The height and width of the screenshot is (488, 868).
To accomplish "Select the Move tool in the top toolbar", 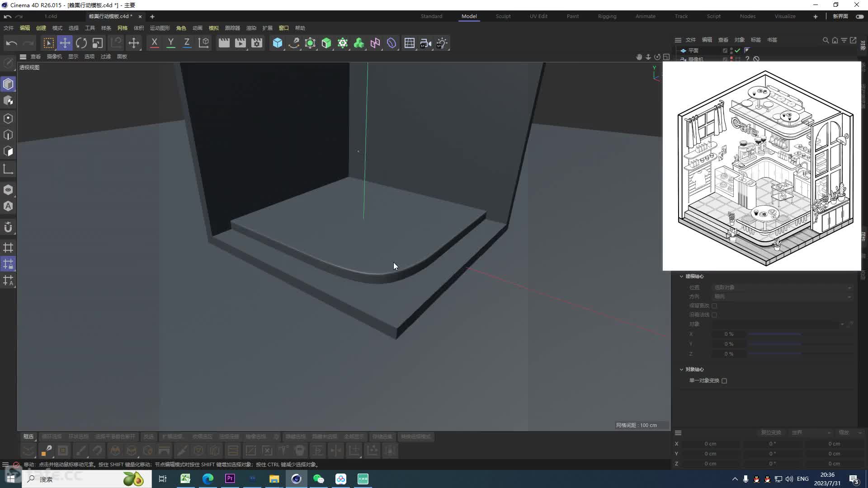I will pos(65,43).
